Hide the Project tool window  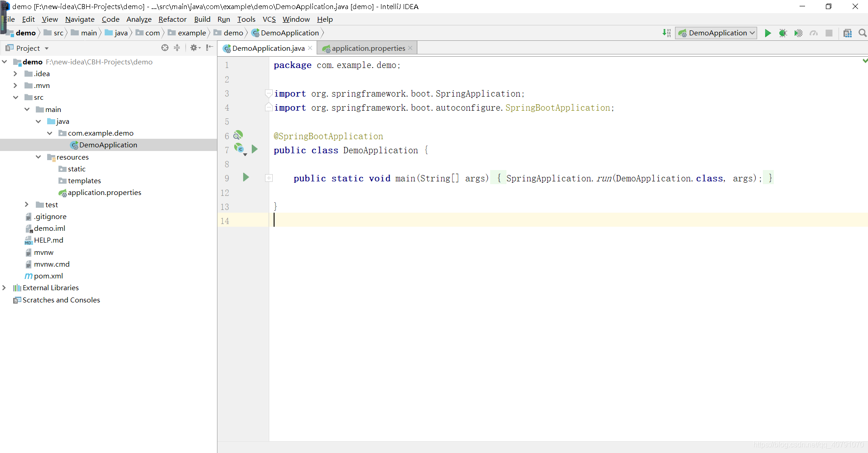pos(209,48)
